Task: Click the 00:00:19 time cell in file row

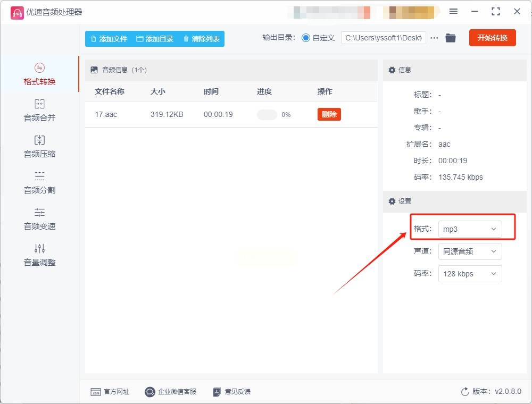Action: [218, 115]
